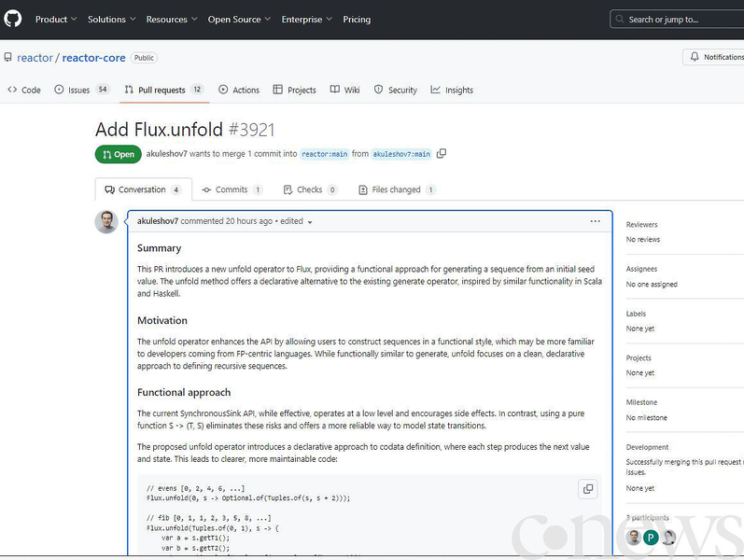744x560 pixels.
Task: Click the Motivation heading
Action: click(162, 321)
